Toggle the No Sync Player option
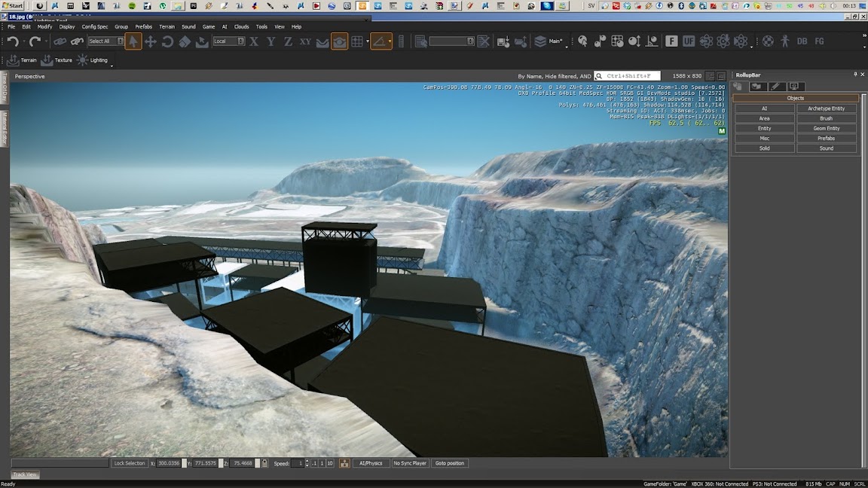 pyautogui.click(x=410, y=463)
